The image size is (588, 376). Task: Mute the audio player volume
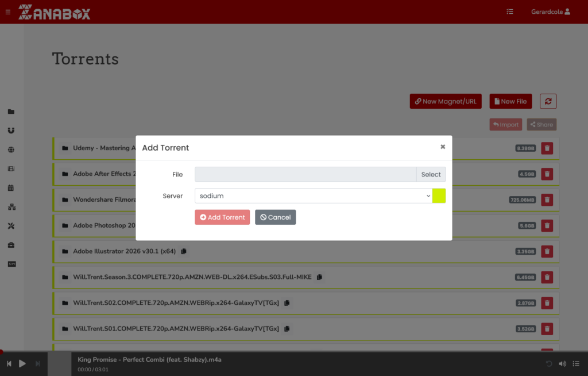coord(562,363)
